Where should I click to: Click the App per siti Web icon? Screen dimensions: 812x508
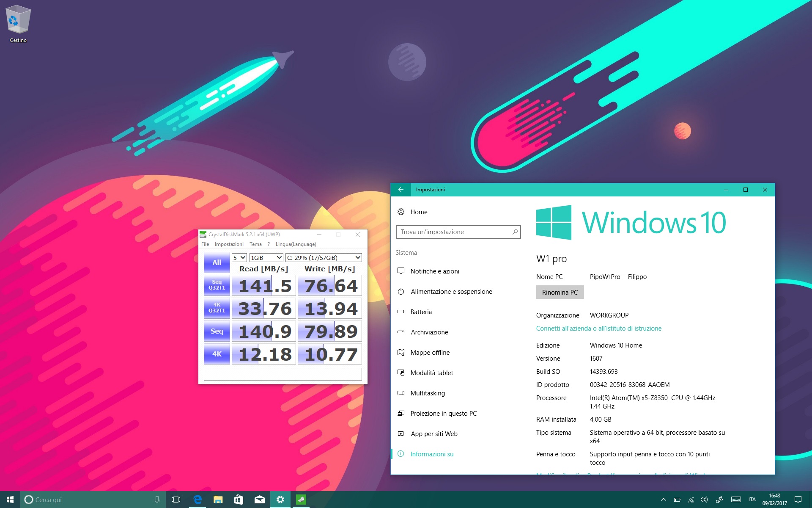(x=401, y=433)
